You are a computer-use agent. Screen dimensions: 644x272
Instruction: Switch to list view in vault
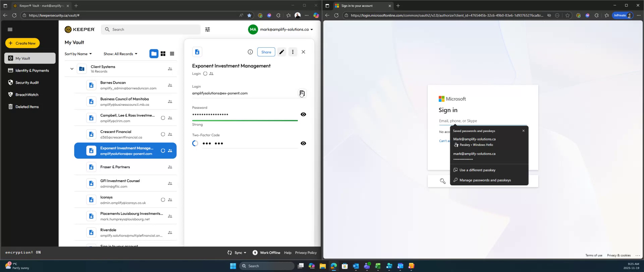[x=172, y=54]
